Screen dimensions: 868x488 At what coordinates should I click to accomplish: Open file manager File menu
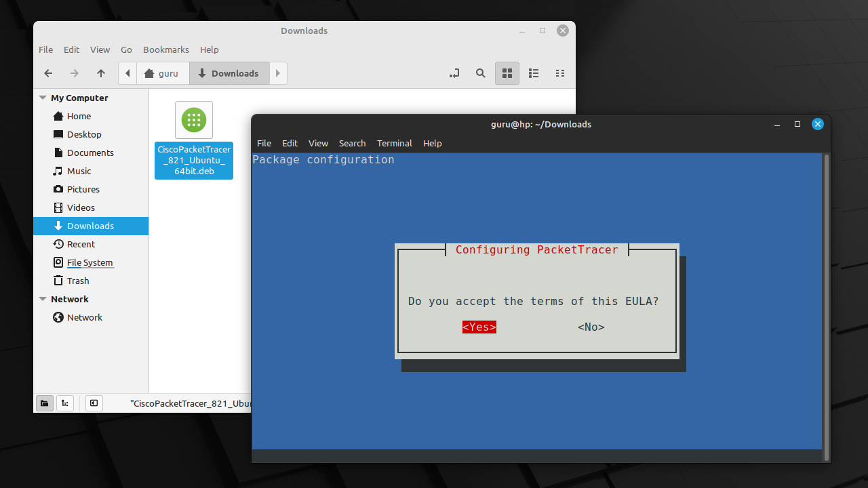click(x=45, y=49)
